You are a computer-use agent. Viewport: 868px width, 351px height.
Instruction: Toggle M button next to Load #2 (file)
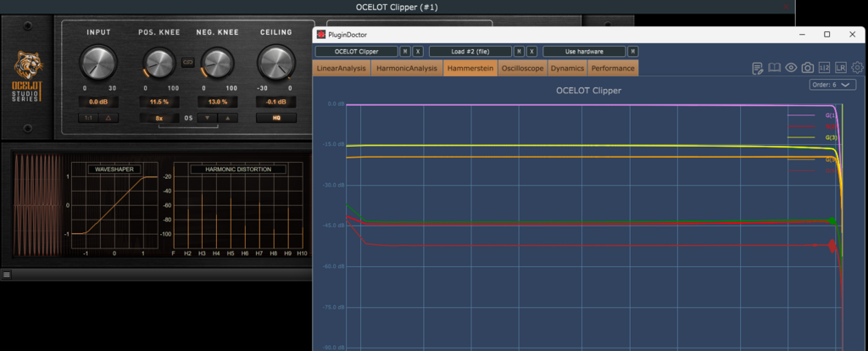click(520, 52)
